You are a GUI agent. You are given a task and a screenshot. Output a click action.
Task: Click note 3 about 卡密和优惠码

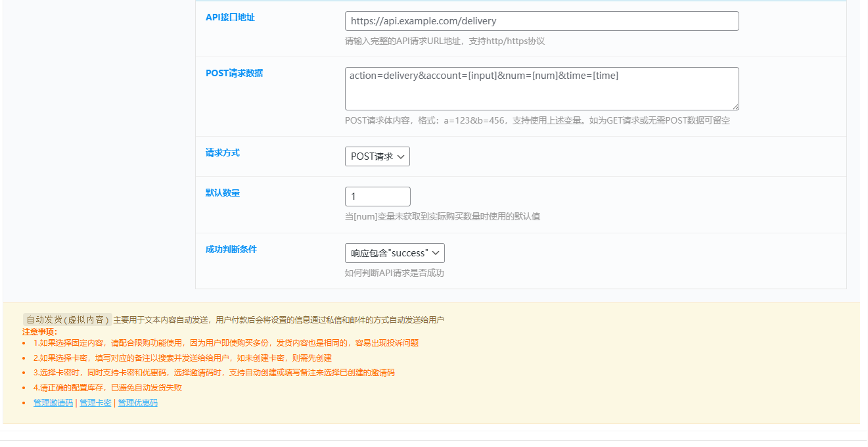pyautogui.click(x=214, y=372)
